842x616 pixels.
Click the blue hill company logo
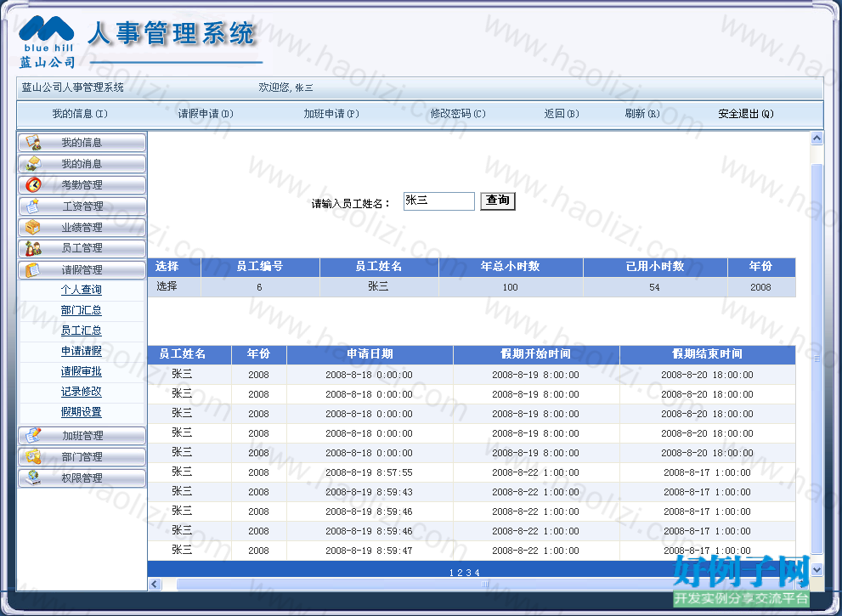click(x=47, y=42)
